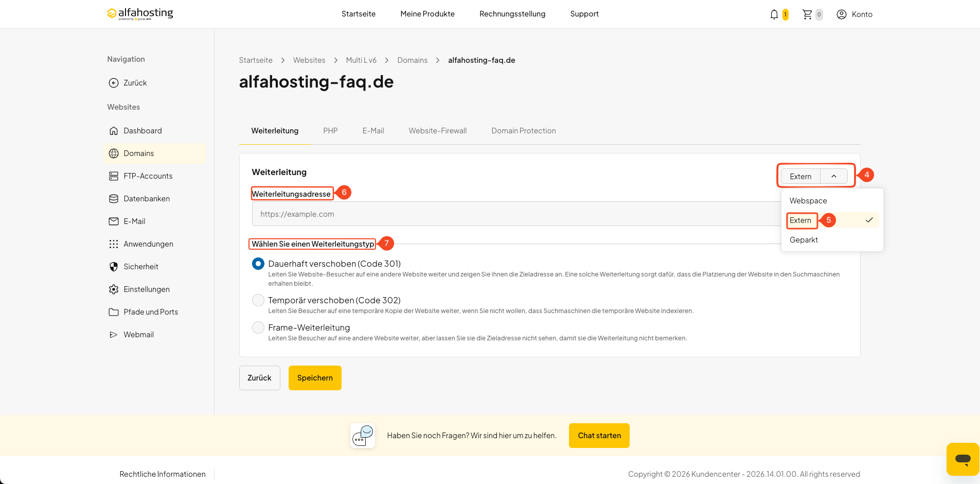The image size is (980, 484).
Task: Click the notification count badge
Action: coord(786,14)
